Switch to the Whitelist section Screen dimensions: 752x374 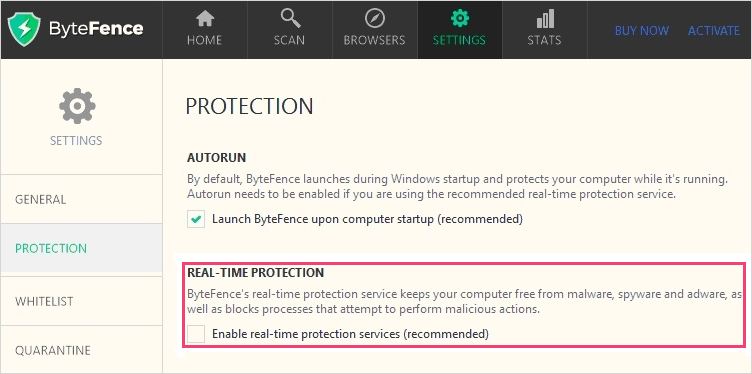click(x=82, y=302)
